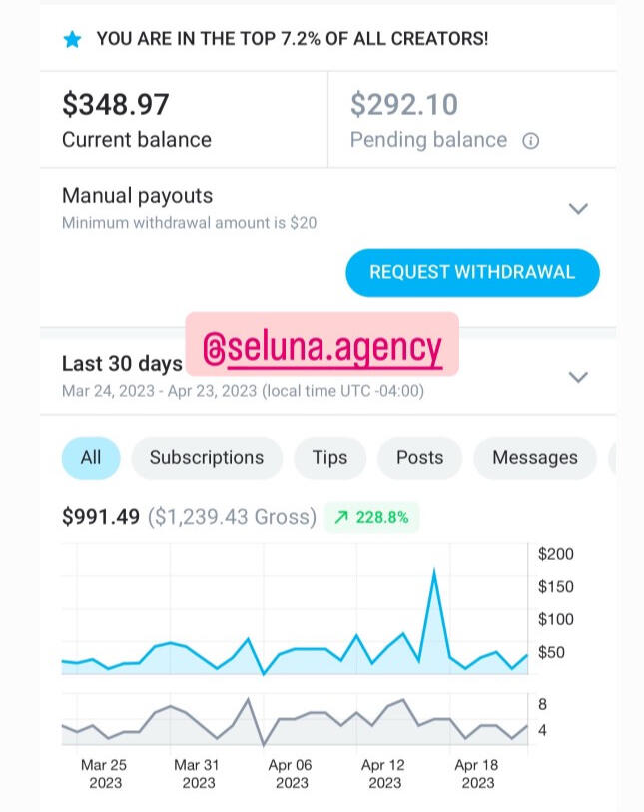Switch to the Messages tab

pyautogui.click(x=535, y=458)
